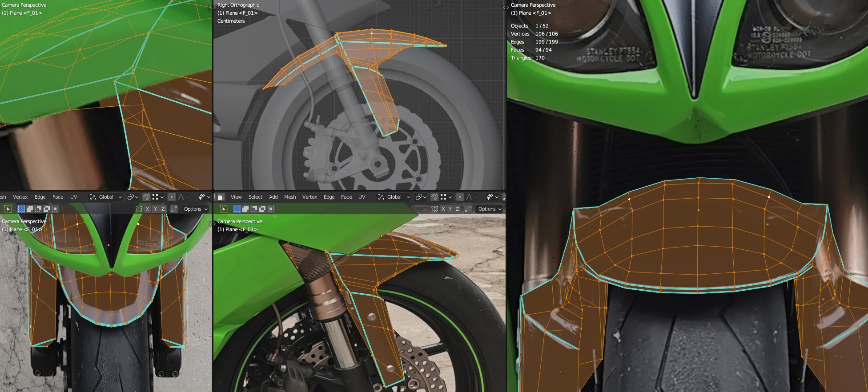
Task: Open the Edge menu in the left header
Action: tap(40, 197)
